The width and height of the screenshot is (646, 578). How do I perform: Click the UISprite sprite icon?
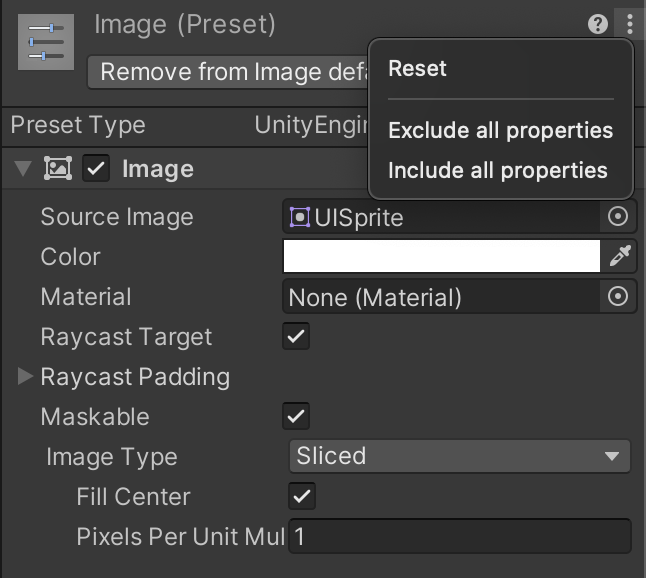[300, 217]
